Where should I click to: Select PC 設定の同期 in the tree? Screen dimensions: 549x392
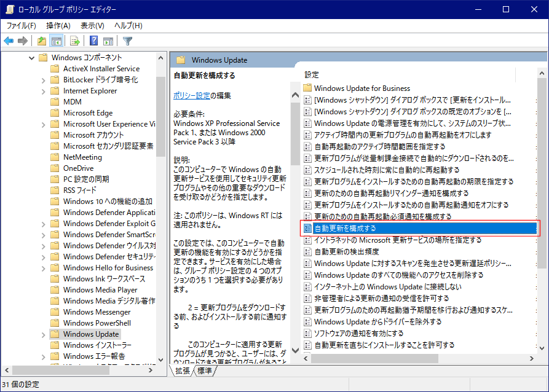point(86,179)
